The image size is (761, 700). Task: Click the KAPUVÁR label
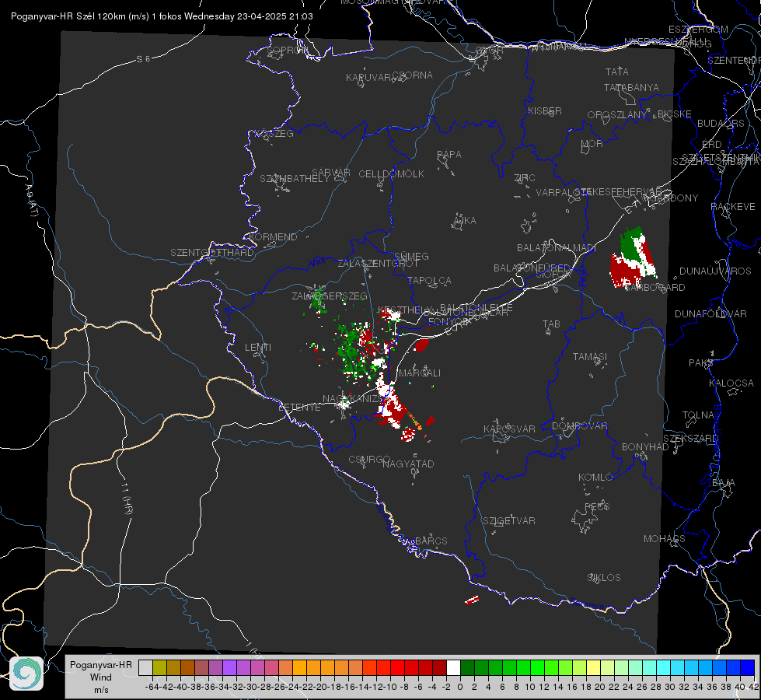(x=369, y=77)
